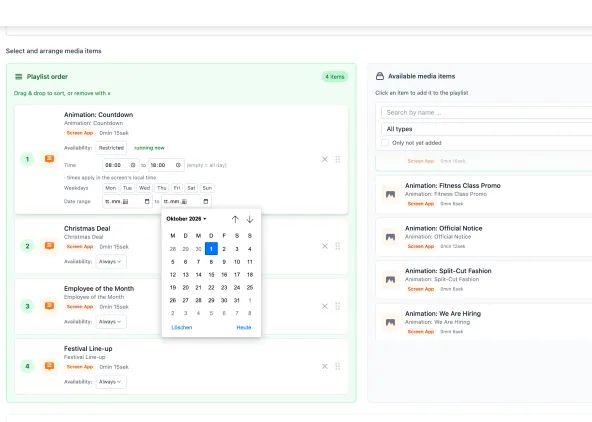Remove Employee of the Month from the playlist
This screenshot has width=592, height=422.
[x=325, y=306]
